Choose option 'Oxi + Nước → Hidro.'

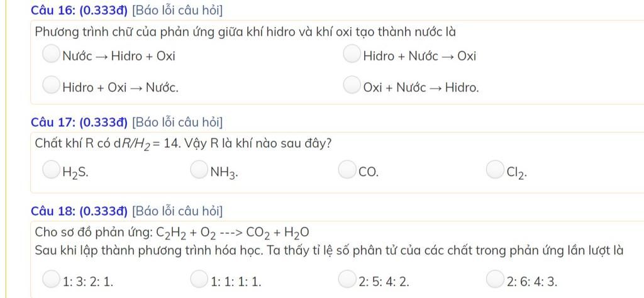click(352, 86)
